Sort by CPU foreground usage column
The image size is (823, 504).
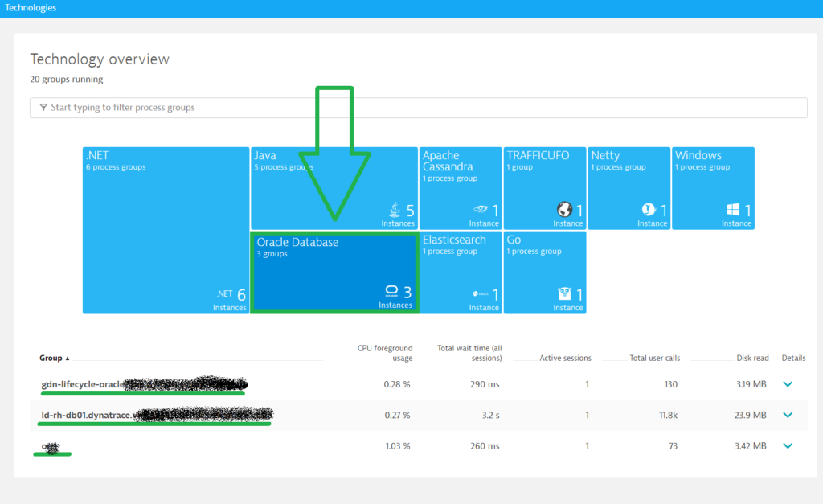coord(385,353)
